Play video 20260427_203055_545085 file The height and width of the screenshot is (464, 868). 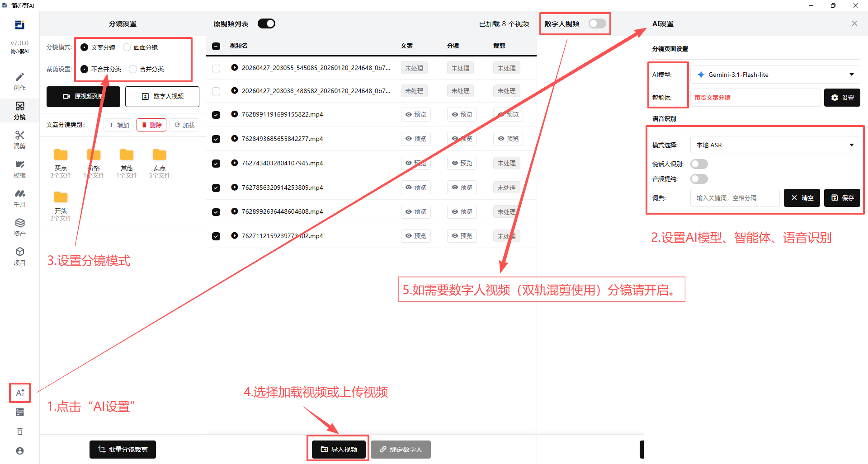(235, 67)
